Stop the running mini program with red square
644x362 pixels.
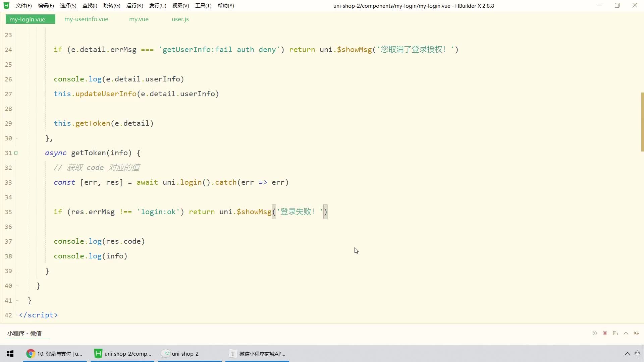coord(605,333)
